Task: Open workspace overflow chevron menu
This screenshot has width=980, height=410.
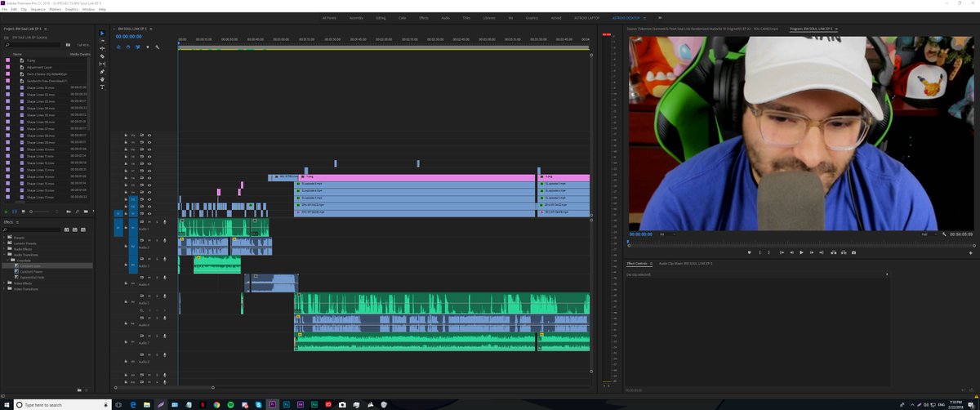Action: point(660,16)
